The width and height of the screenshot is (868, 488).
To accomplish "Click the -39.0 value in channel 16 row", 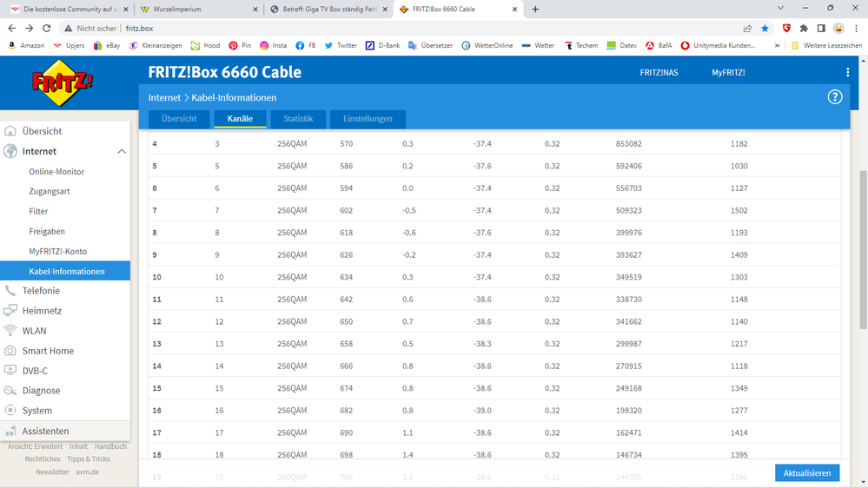I will 482,411.
